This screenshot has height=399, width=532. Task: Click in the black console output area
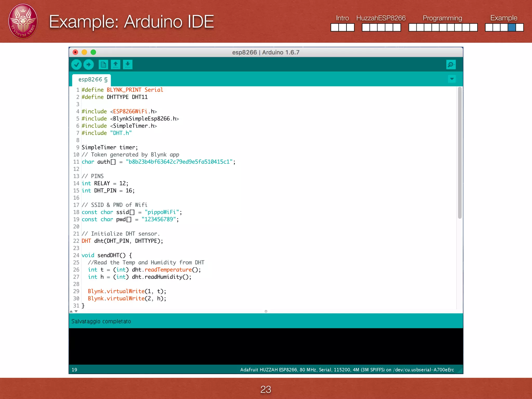265,346
